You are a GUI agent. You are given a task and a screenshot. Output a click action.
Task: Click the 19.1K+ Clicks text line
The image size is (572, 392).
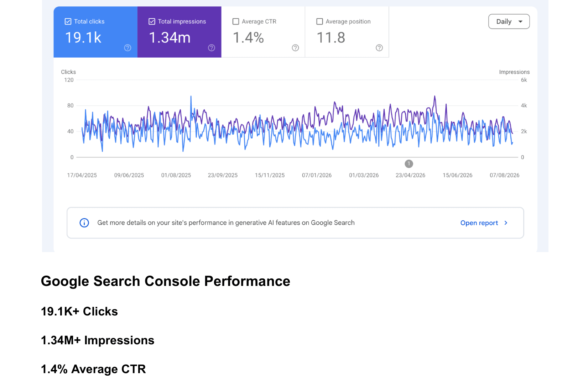[79, 312]
